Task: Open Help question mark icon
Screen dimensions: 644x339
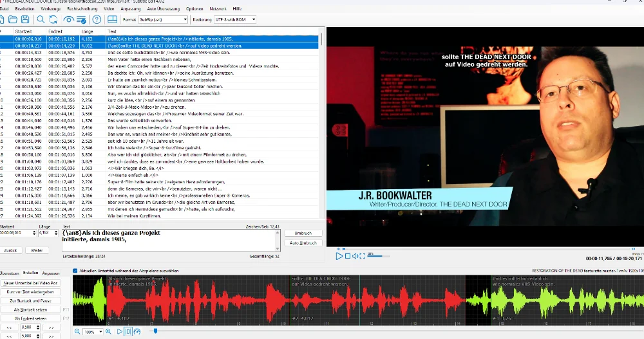Action: point(97,19)
